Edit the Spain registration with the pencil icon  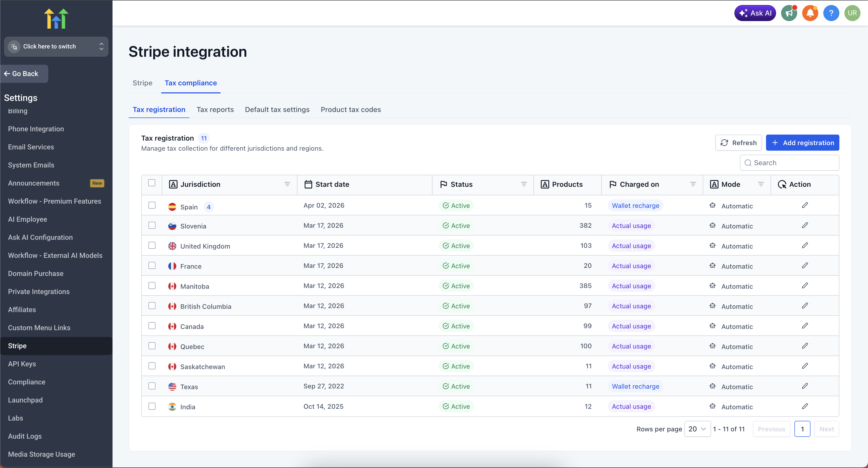pyautogui.click(x=805, y=205)
